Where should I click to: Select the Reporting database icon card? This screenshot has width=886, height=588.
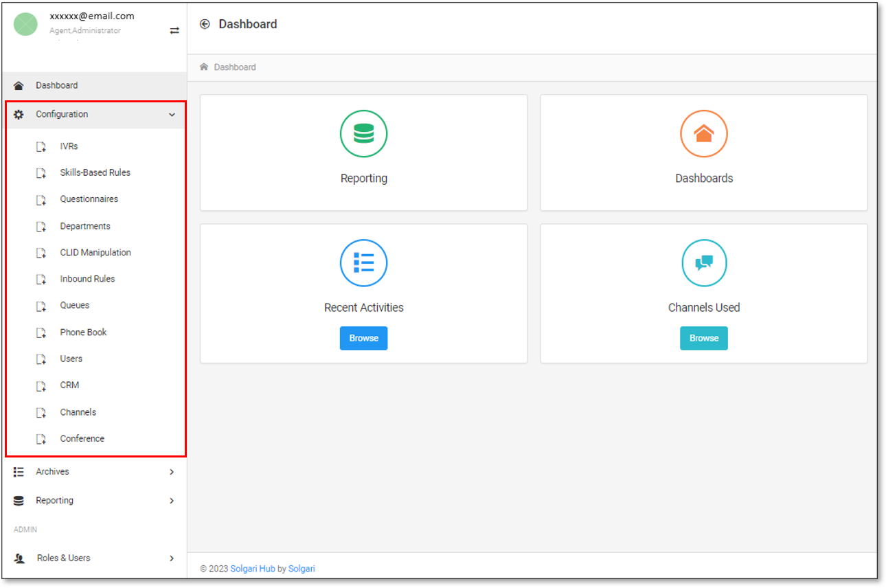tap(363, 133)
